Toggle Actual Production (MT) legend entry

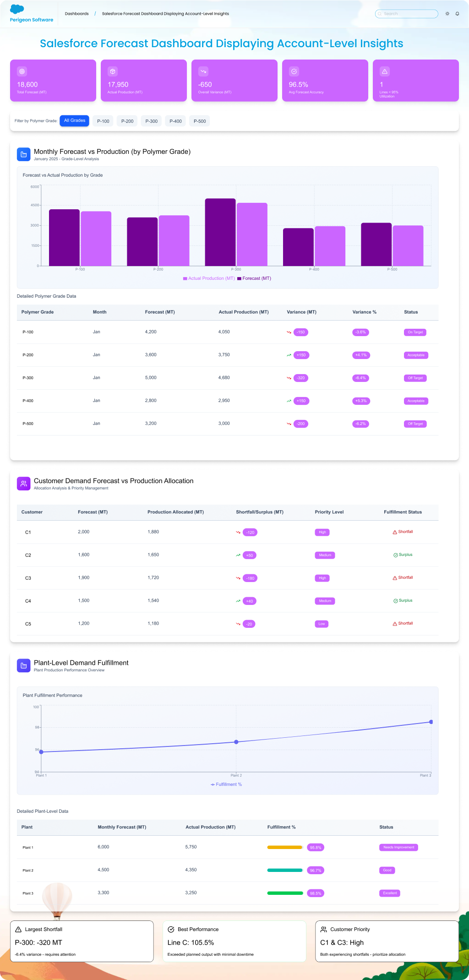(x=209, y=278)
